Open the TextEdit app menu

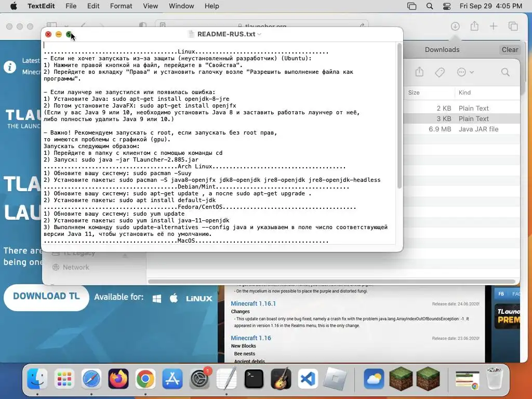pos(41,6)
